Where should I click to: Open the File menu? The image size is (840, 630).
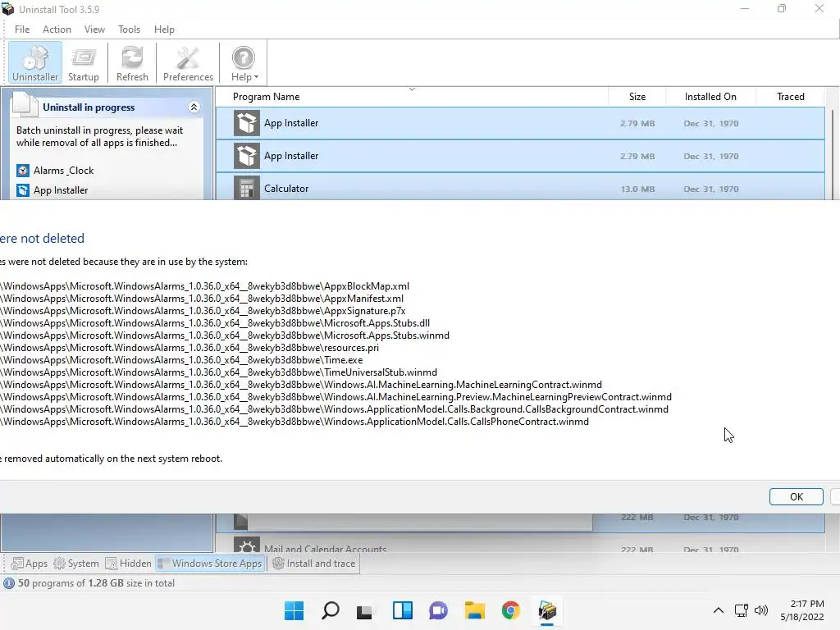click(22, 30)
